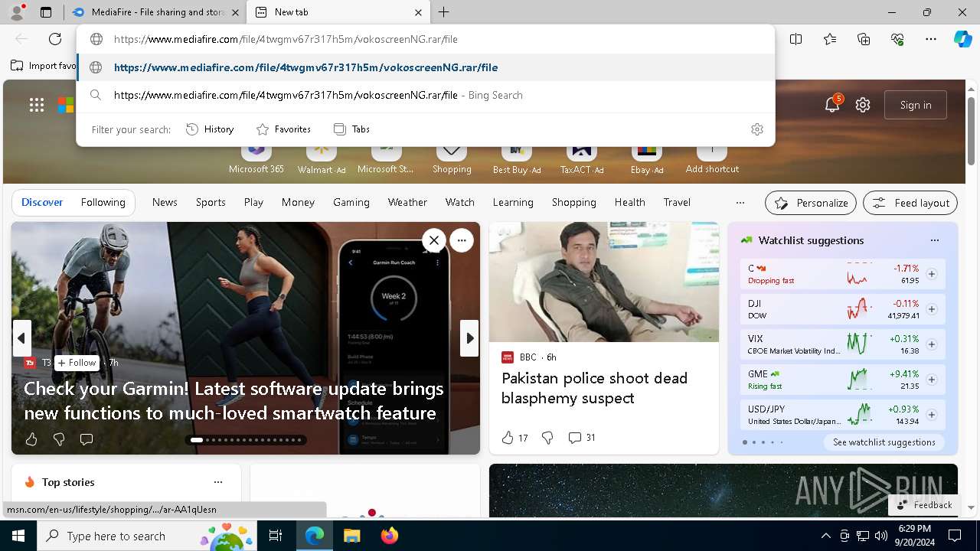Go to next carousel story

[x=469, y=338]
